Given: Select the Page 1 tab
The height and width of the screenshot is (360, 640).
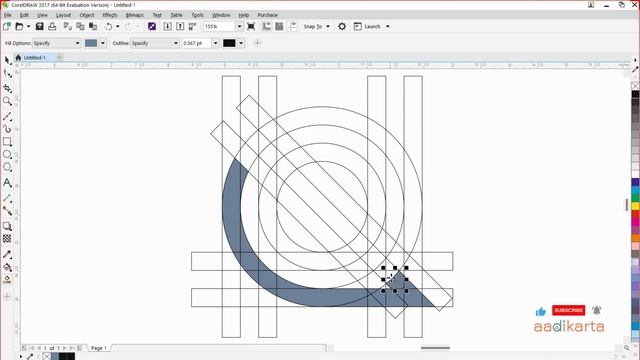Looking at the screenshot, I should pyautogui.click(x=98, y=348).
